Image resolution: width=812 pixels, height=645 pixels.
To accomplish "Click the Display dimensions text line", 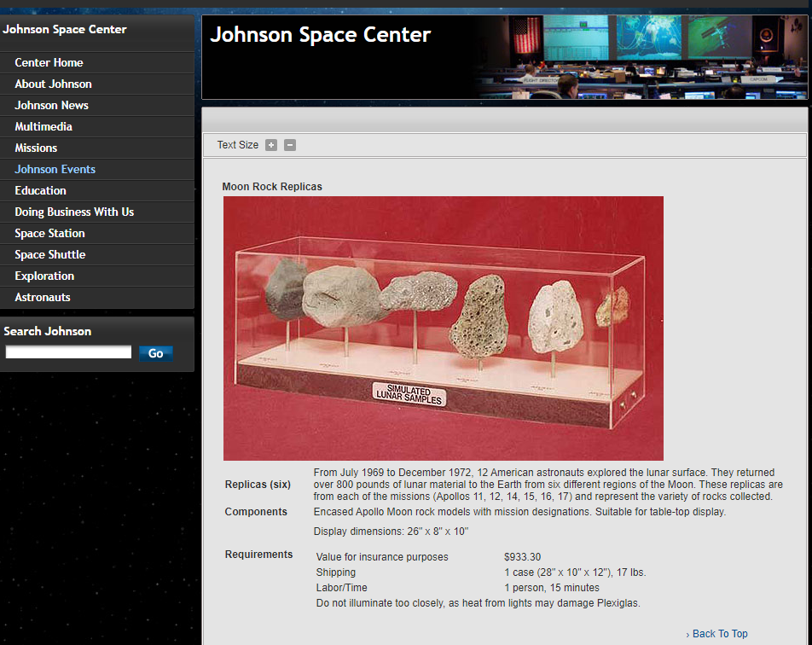I will click(x=391, y=532).
